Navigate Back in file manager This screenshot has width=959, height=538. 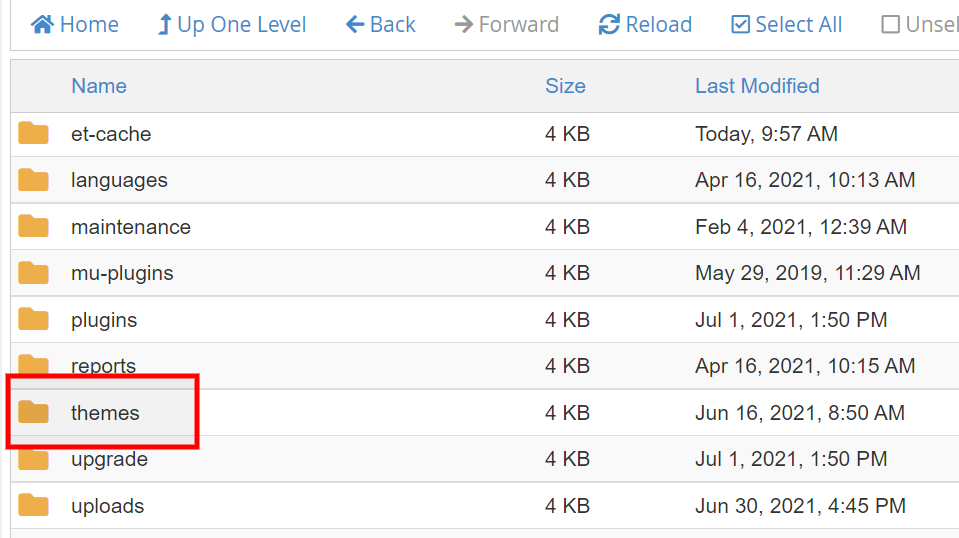point(380,25)
